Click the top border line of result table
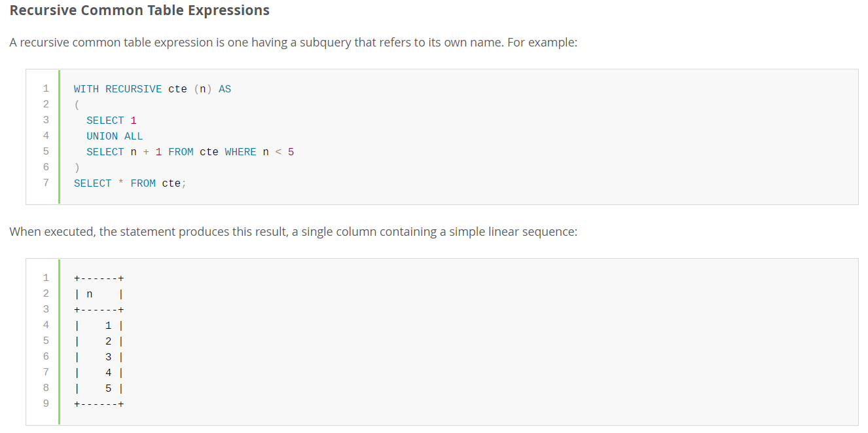 coord(99,278)
